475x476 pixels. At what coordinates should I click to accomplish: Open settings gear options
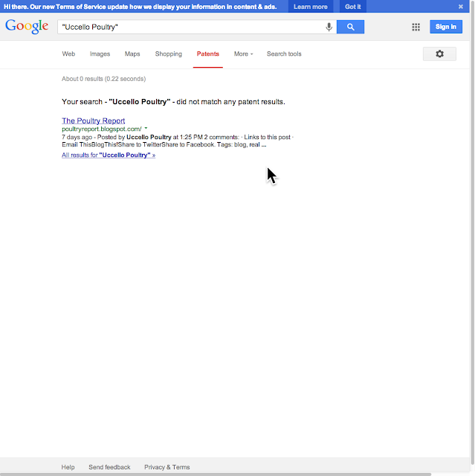(439, 54)
